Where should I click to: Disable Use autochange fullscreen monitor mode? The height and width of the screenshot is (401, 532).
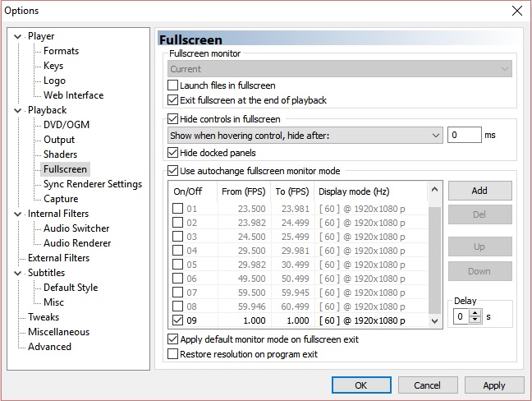pyautogui.click(x=172, y=171)
